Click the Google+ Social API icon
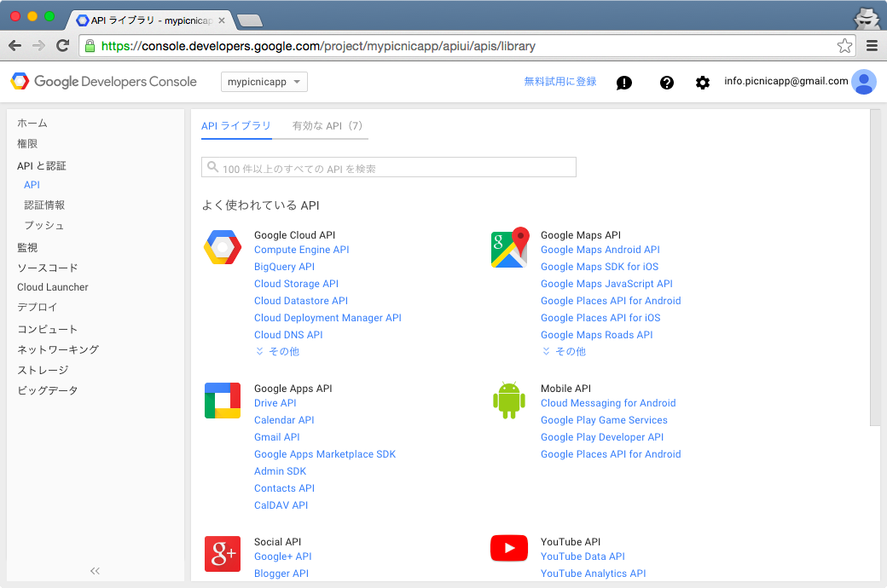Image resolution: width=887 pixels, height=588 pixels. pos(223,554)
